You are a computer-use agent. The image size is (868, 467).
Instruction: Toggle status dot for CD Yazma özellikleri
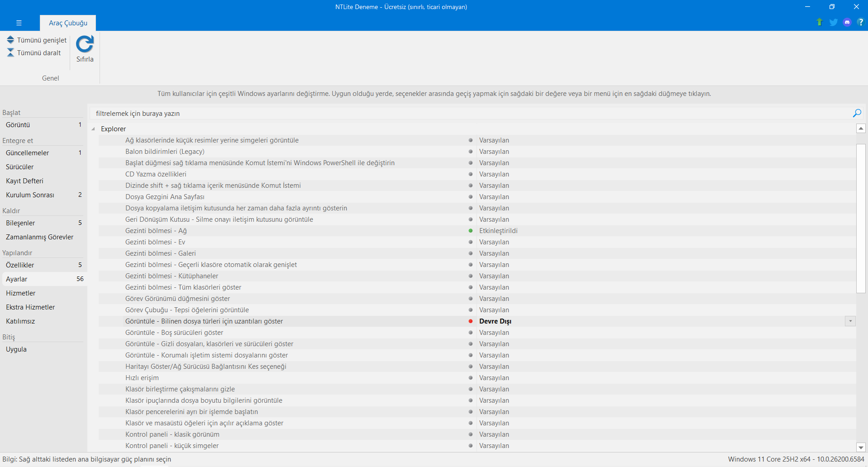coord(471,174)
